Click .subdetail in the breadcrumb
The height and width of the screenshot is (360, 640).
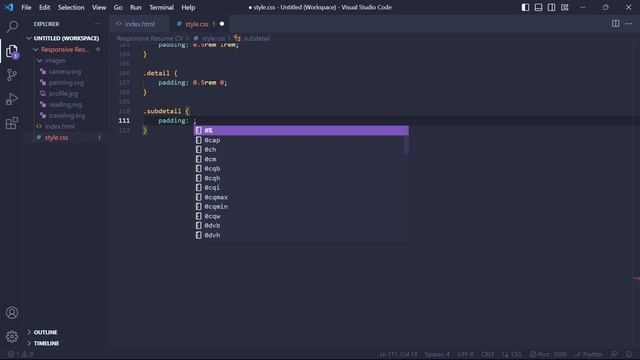[x=256, y=38]
